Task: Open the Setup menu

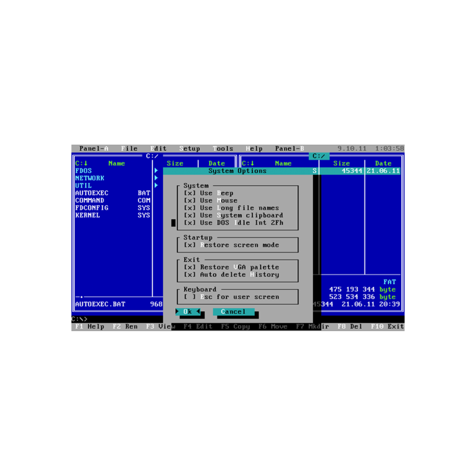Action: pyautogui.click(x=190, y=148)
